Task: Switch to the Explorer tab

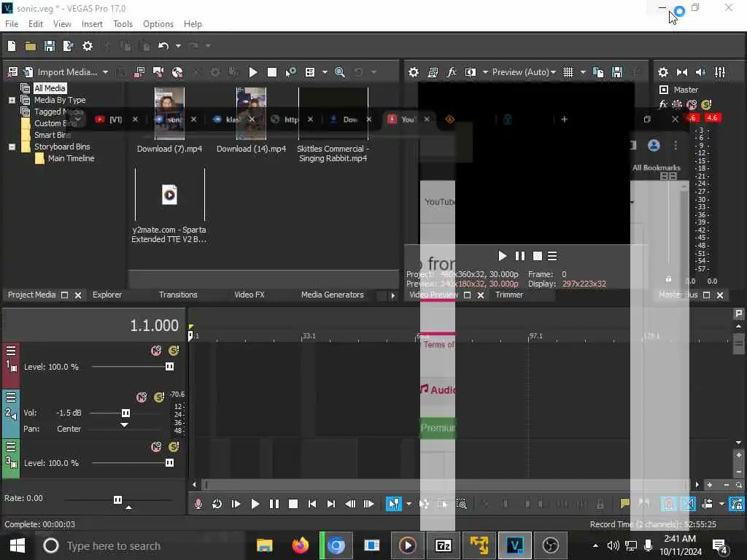Action: click(107, 295)
